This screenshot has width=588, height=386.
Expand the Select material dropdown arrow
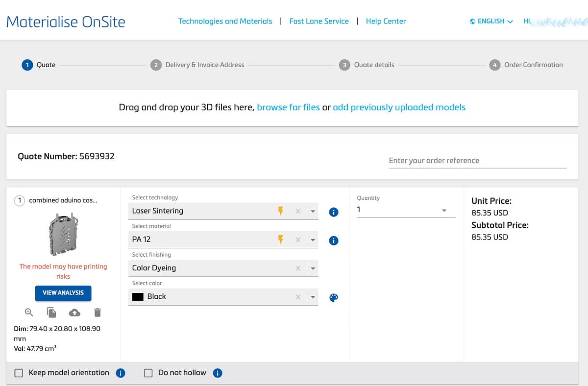tap(313, 240)
